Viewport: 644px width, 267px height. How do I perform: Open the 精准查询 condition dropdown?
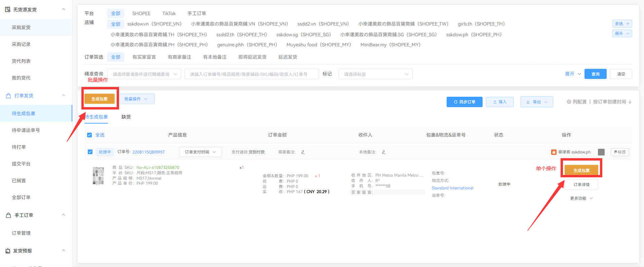[144, 74]
